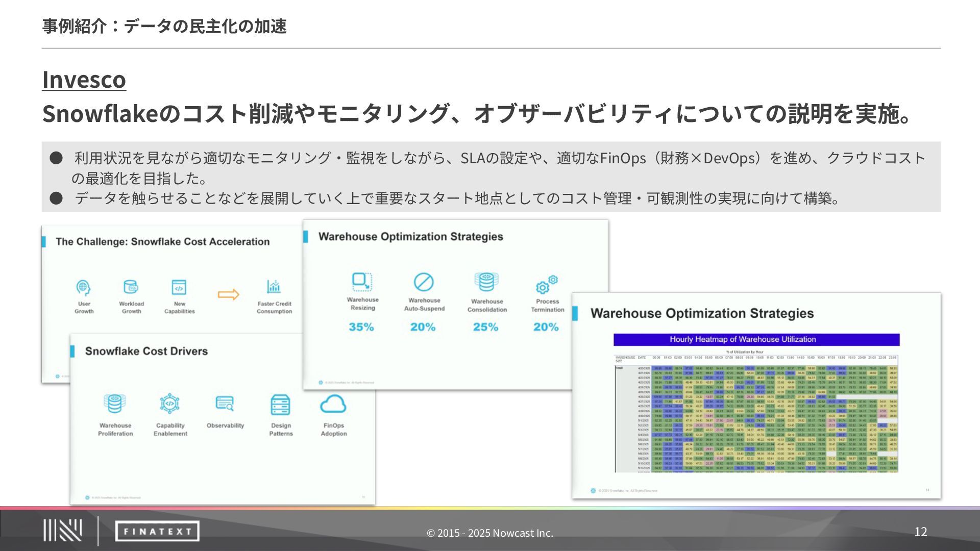The width and height of the screenshot is (980, 551).
Task: Click the FINATEXT logo in footer
Action: pos(157,531)
